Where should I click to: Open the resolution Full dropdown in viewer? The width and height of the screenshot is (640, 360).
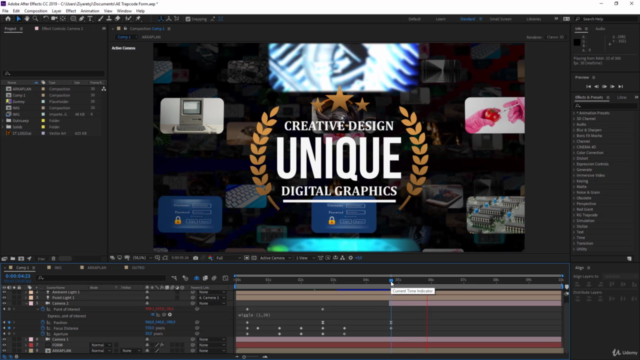[x=229, y=258]
